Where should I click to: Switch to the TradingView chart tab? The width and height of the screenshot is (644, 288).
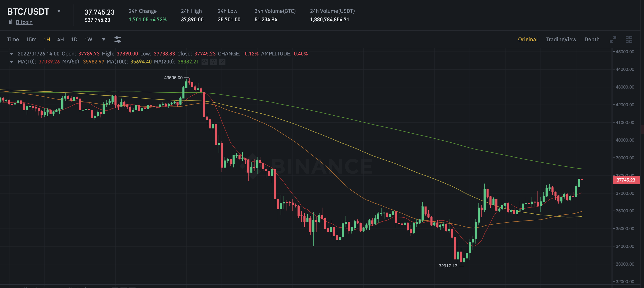pyautogui.click(x=561, y=39)
